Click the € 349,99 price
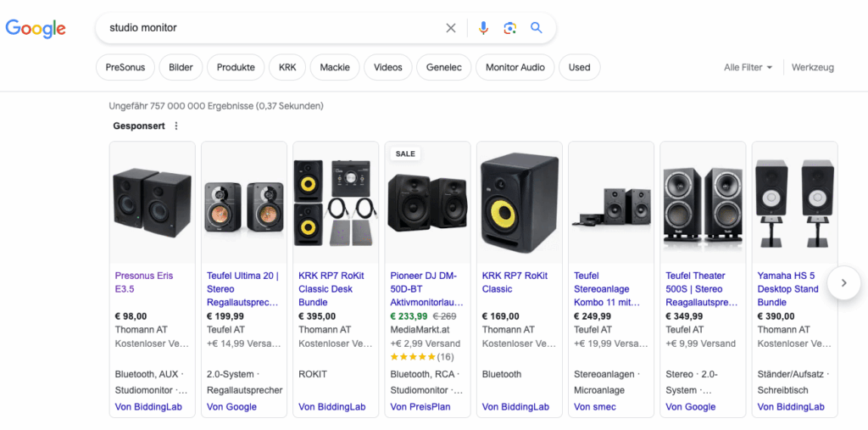868x430 pixels. coord(684,316)
